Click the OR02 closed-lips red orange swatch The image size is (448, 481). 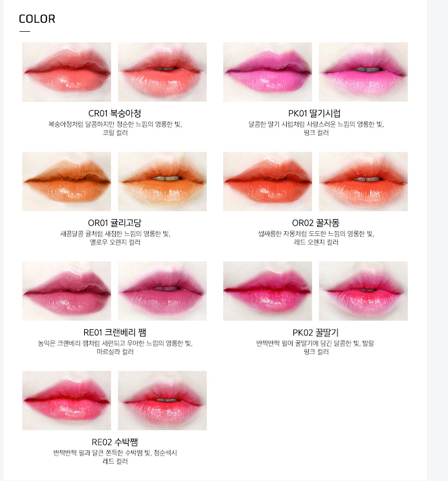[x=268, y=181]
